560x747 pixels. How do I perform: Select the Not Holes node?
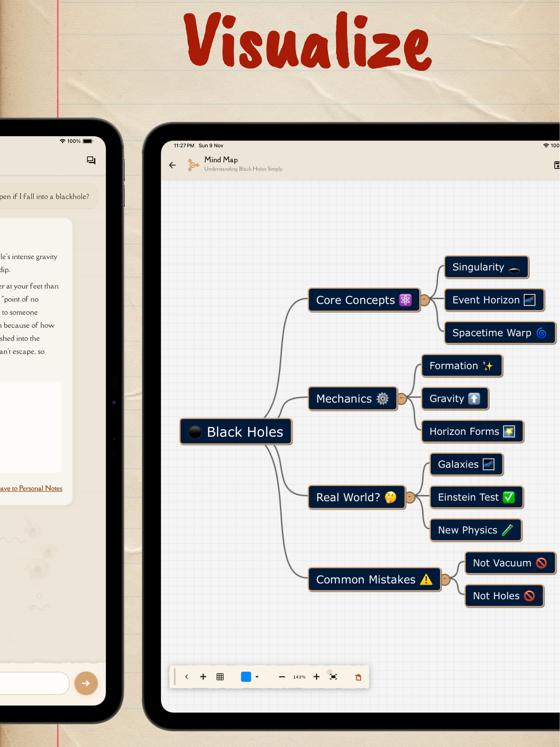[504, 596]
